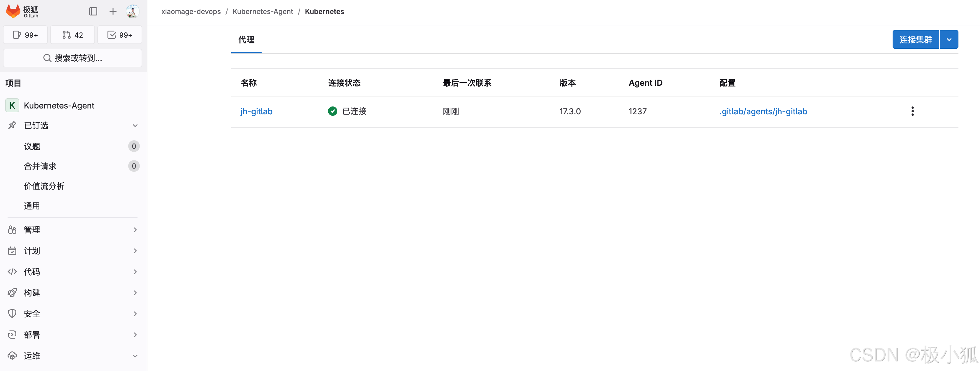Click the 安全 shield icon
Screen dimensions: 980x371
(x=12, y=314)
